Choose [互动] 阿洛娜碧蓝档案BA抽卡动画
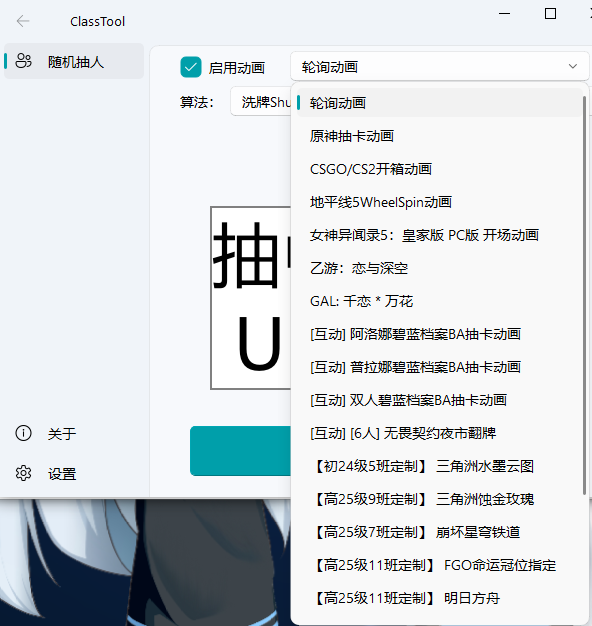The width and height of the screenshot is (592, 626). [x=439, y=334]
